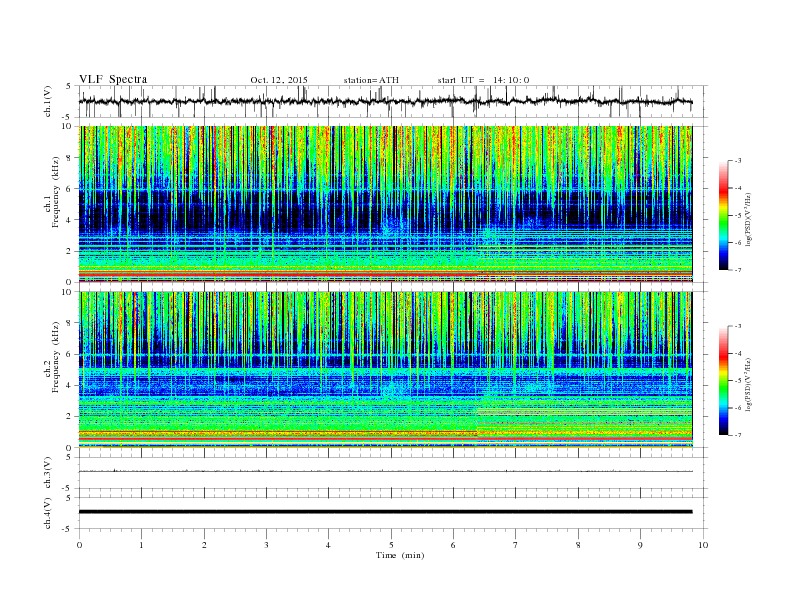Click the "ch.1(V)" waveform axis label
The height and width of the screenshot is (612, 792).
point(48,101)
